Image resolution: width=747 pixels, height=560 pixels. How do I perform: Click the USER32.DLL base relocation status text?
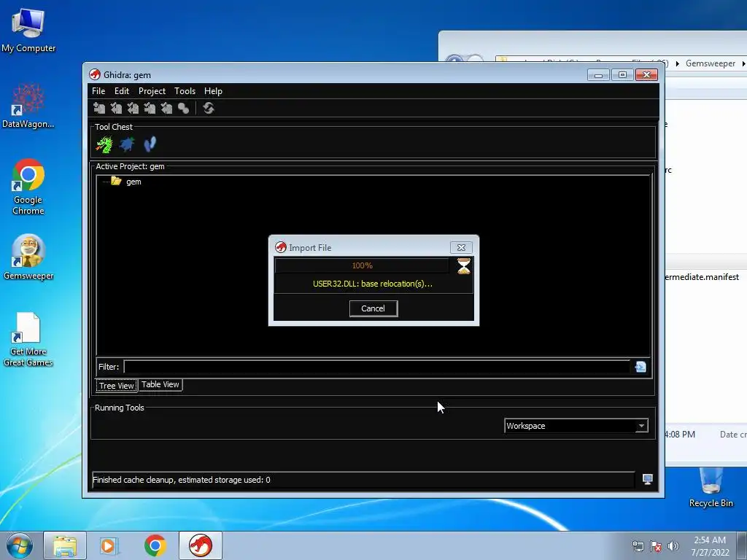pos(373,284)
